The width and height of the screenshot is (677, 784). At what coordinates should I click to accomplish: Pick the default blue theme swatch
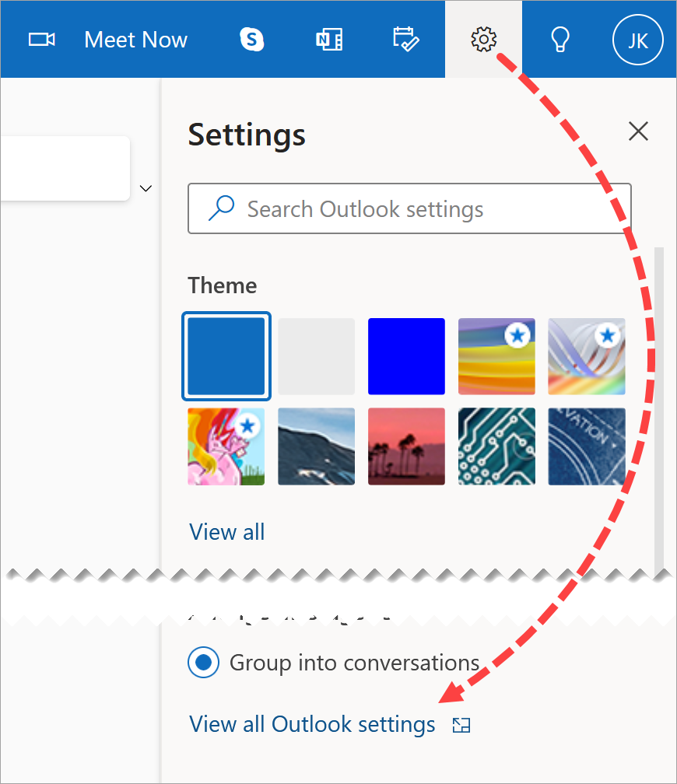tap(226, 356)
